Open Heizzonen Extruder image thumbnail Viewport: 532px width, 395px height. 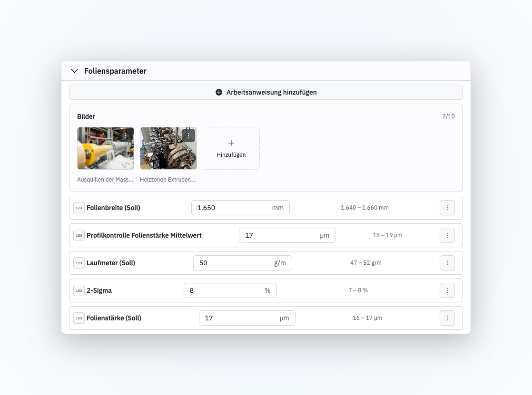(168, 148)
